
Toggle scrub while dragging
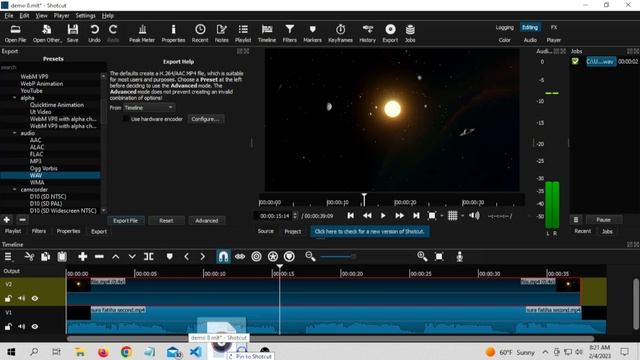pyautogui.click(x=240, y=257)
